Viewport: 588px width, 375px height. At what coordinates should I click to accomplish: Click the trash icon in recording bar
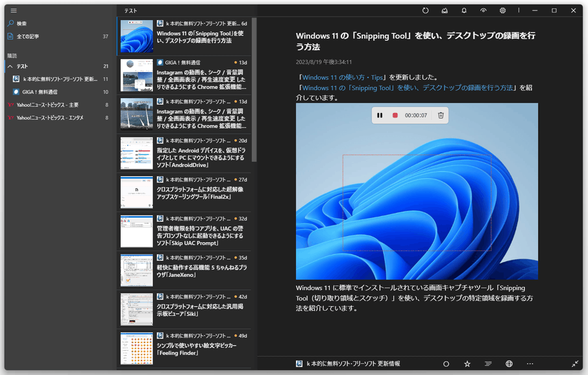point(441,115)
